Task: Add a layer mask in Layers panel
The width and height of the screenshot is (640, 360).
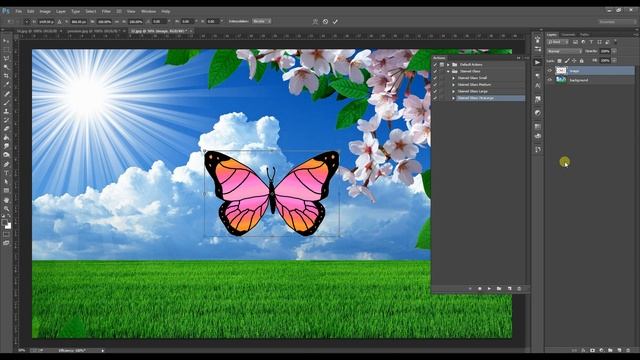Action: pyautogui.click(x=592, y=350)
